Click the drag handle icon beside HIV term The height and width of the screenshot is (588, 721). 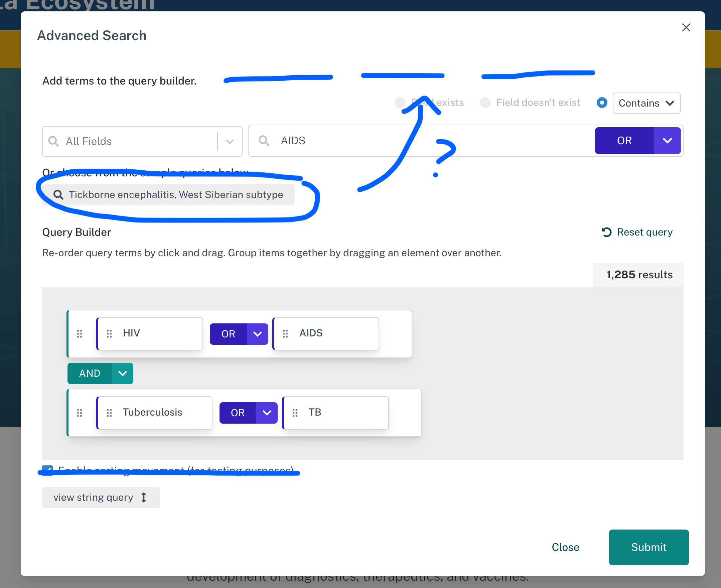tap(109, 334)
